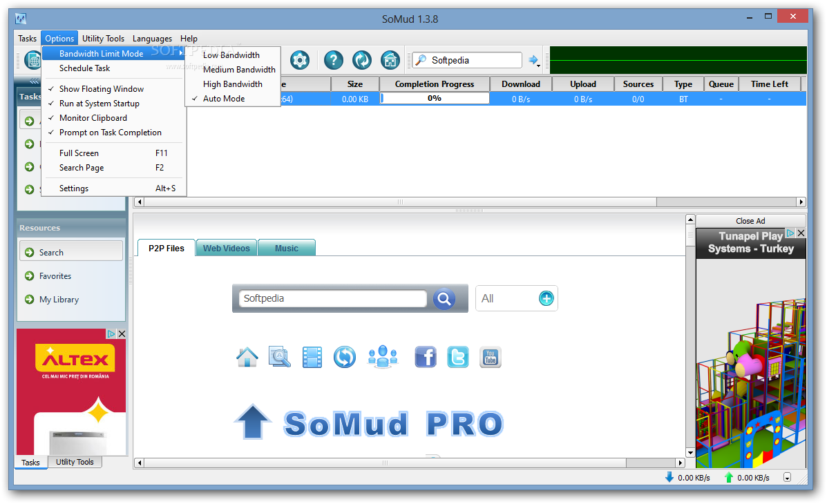
Task: Sort by Download column header
Action: (x=520, y=84)
